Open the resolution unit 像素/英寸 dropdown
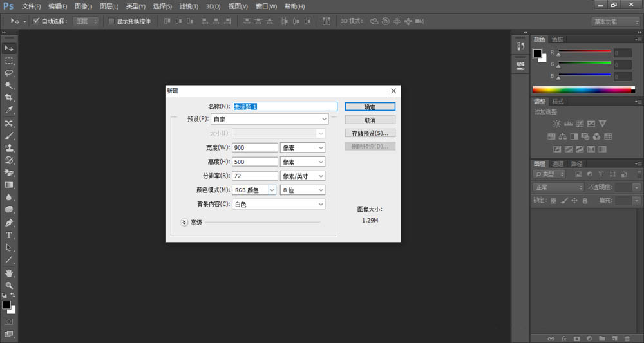 click(x=303, y=176)
